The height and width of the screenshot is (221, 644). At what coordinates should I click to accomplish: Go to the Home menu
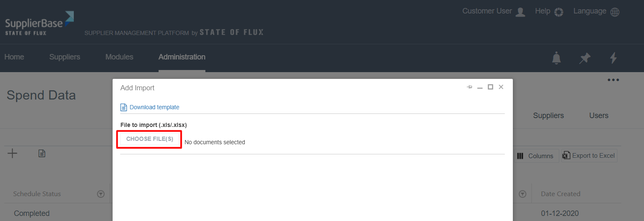tap(14, 57)
